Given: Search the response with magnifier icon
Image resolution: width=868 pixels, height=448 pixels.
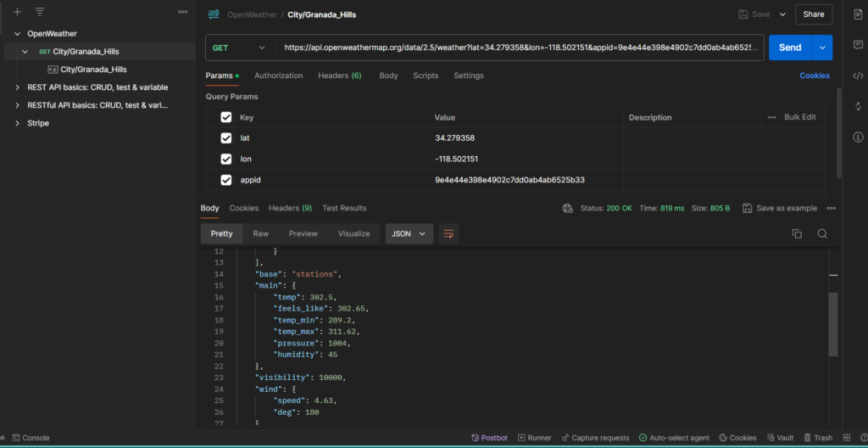Looking at the screenshot, I should pyautogui.click(x=822, y=233).
